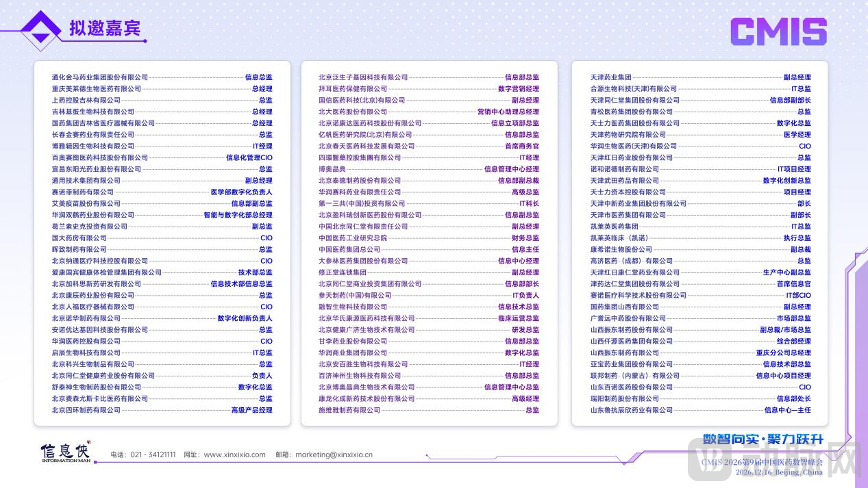The width and height of the screenshot is (868, 488).
Task: Click 凯莱英临床（凯诺）entry
Action: pos(619,238)
